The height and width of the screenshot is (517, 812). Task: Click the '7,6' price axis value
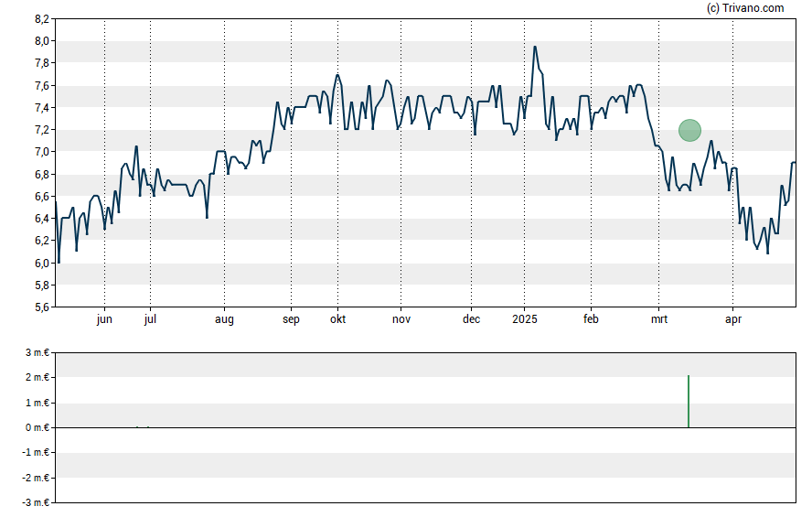(42, 85)
